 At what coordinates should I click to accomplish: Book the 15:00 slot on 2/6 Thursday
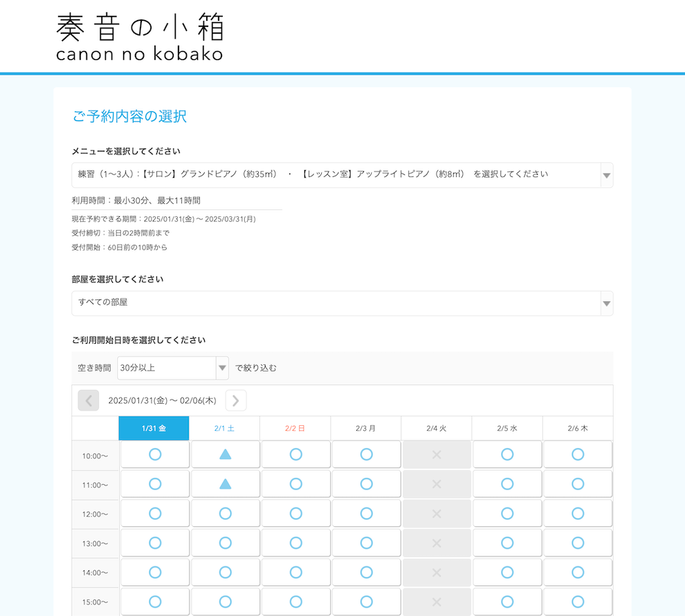point(578,601)
